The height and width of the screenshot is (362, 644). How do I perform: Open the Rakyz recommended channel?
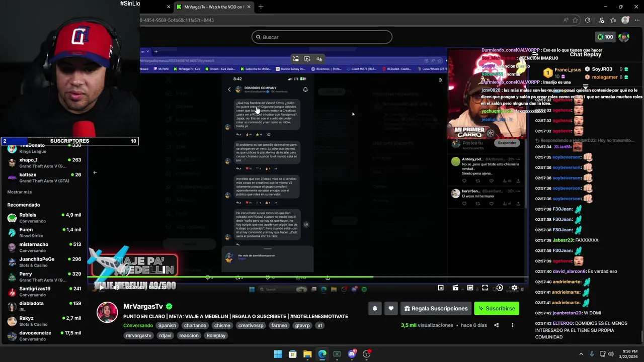coord(44,321)
